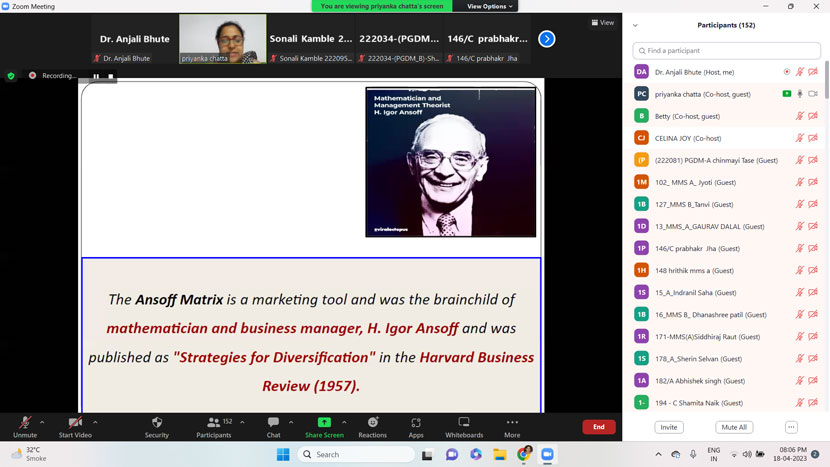This screenshot has width=830, height=467.
Task: Toggle mic for Betty (Co-host, guest)
Action: 799,116
